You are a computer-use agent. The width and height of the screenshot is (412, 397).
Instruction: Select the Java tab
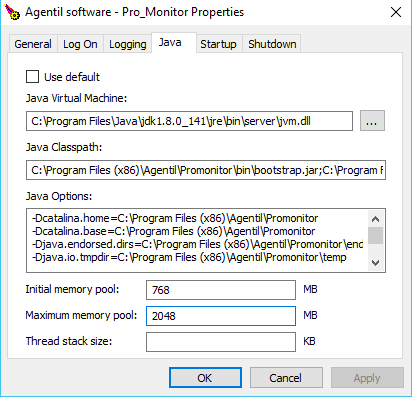pyautogui.click(x=170, y=43)
